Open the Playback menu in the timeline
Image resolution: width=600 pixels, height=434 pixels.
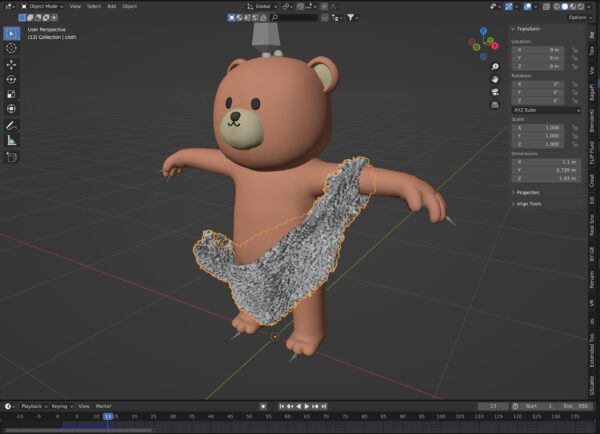32,406
